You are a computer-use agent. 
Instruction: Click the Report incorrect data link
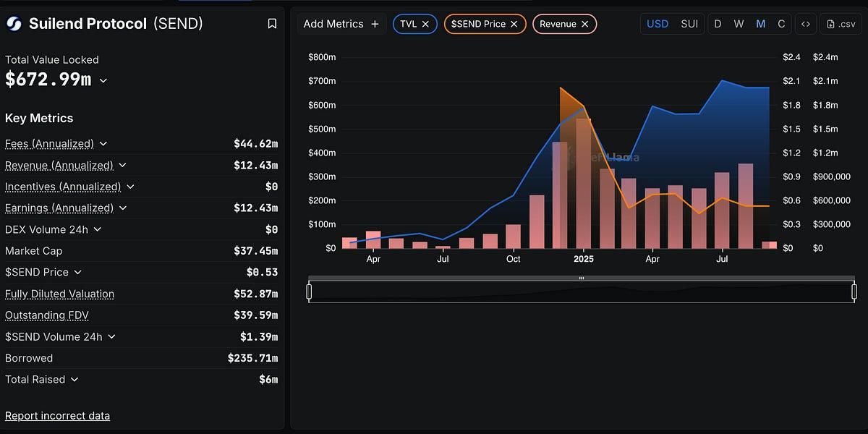(x=58, y=415)
